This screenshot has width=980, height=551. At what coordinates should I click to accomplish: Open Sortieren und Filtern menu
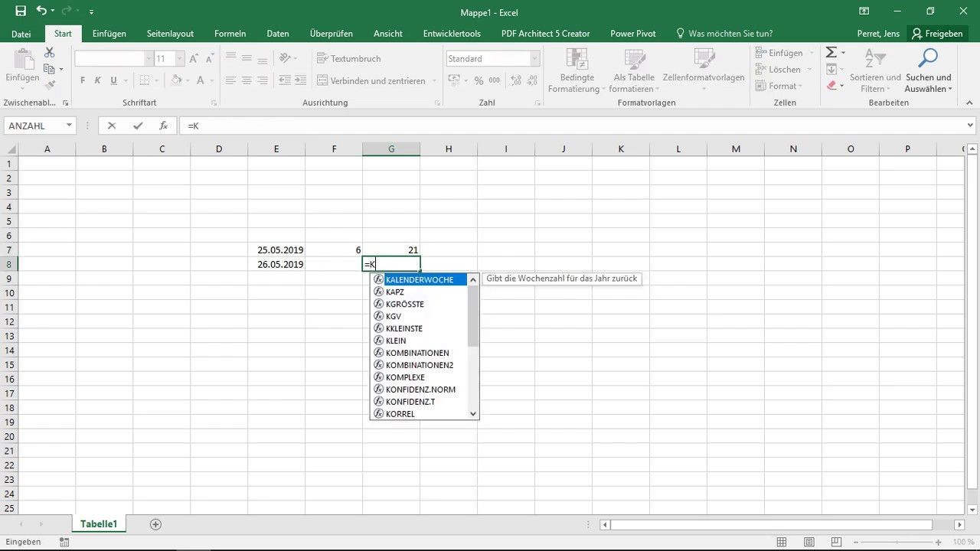(x=875, y=70)
